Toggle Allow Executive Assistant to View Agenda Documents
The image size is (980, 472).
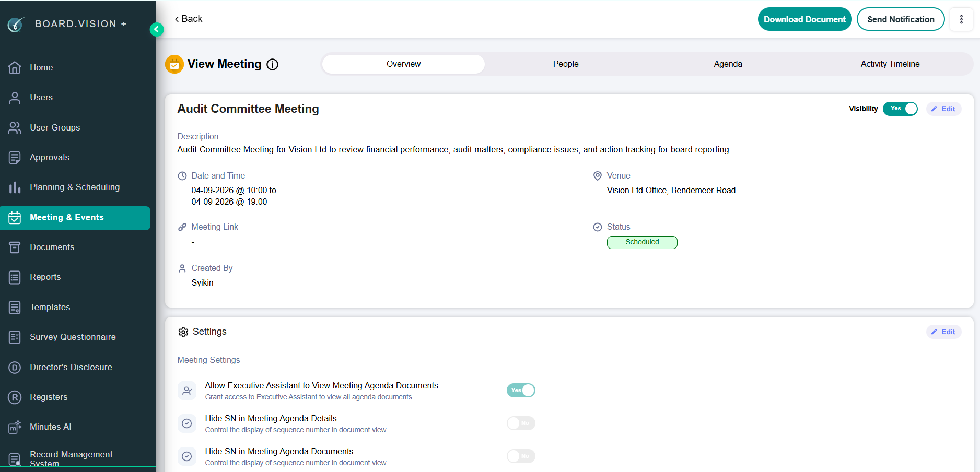[x=521, y=390]
